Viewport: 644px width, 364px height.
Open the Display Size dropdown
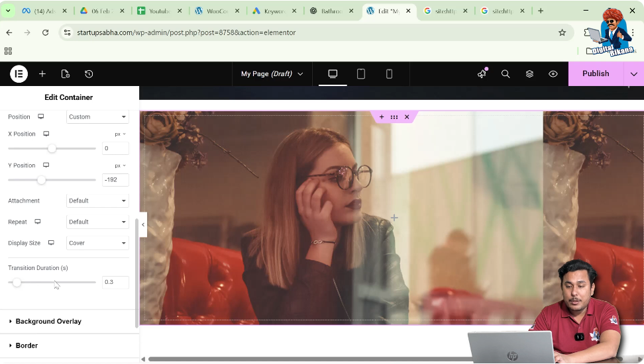click(x=97, y=243)
